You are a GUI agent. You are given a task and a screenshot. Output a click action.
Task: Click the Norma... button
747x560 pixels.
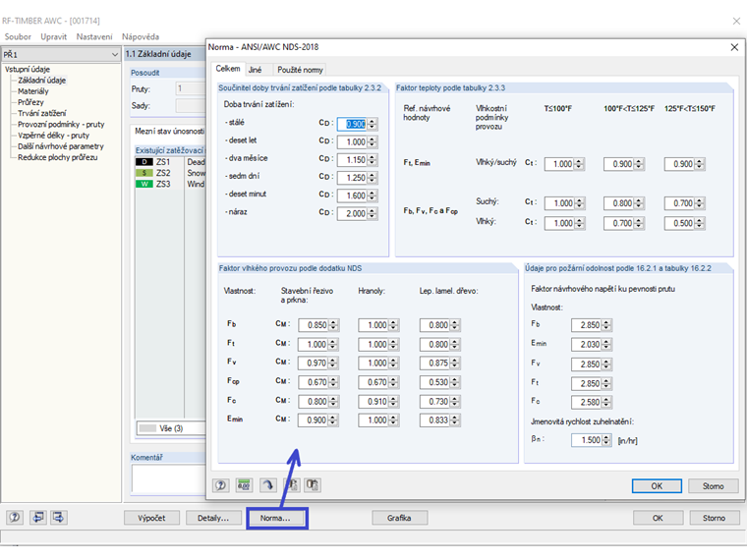pos(275,518)
